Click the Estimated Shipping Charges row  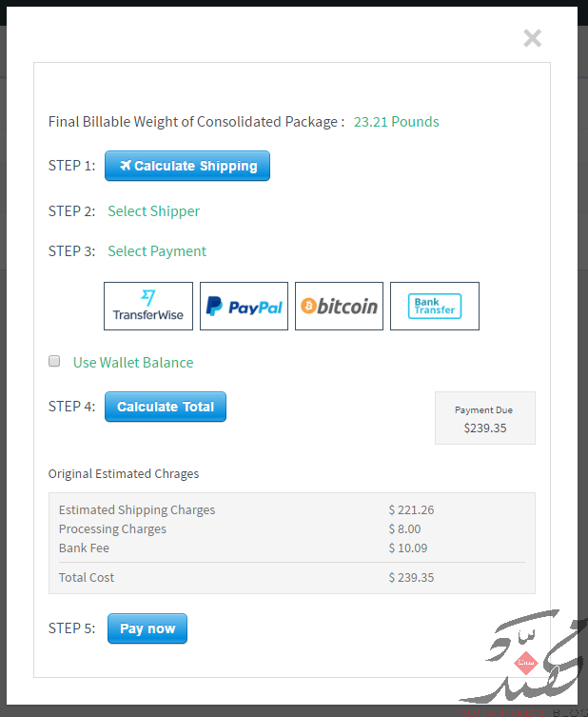coord(292,509)
